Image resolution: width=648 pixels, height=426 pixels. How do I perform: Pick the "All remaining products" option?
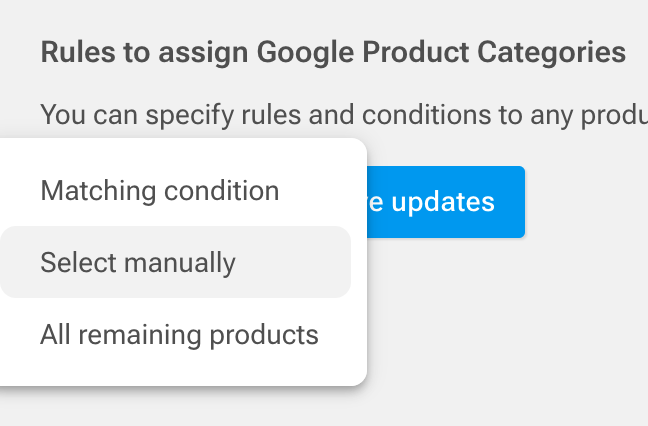pos(179,334)
